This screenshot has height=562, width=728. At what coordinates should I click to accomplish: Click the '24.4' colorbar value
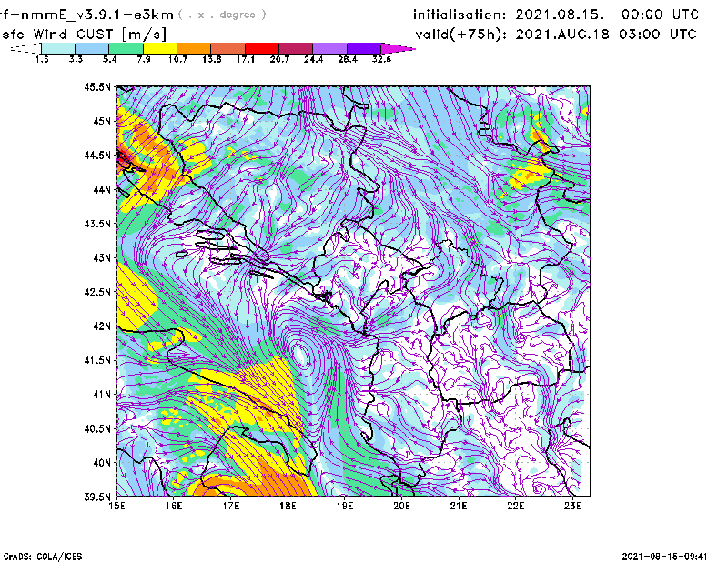point(313,59)
